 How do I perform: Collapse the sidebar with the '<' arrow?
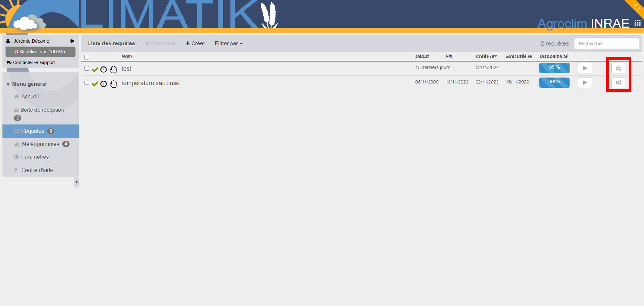(x=76, y=182)
